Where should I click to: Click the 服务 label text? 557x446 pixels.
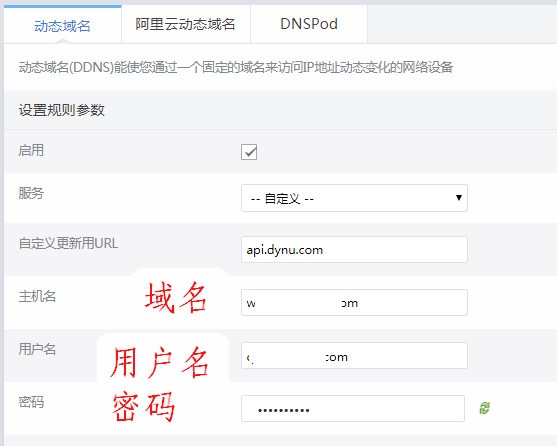coord(31,194)
